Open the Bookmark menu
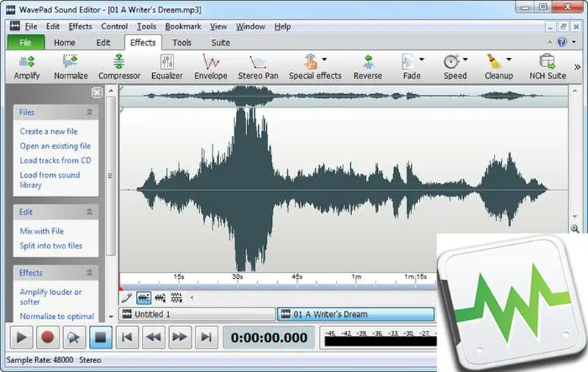Screen dimensions: 588x372 [183, 26]
